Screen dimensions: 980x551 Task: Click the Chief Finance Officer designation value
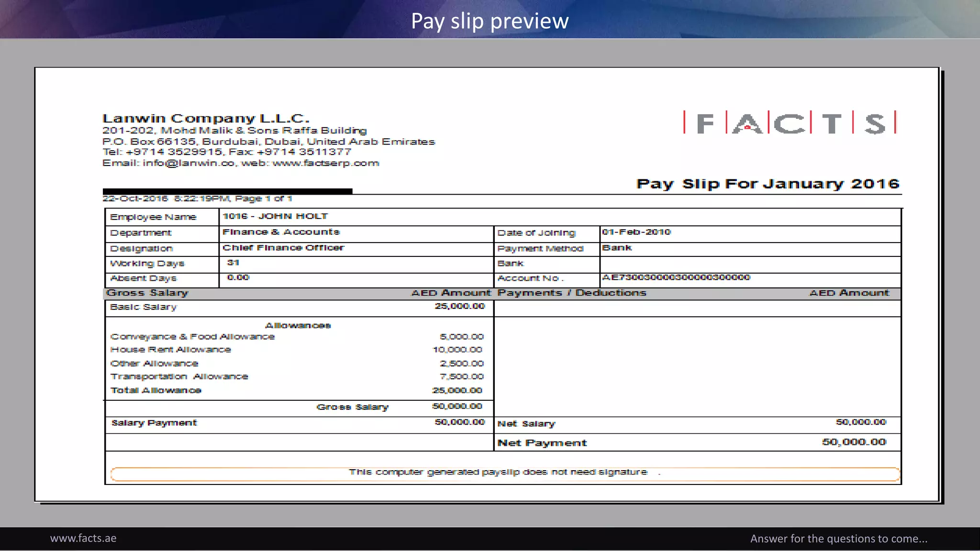tap(283, 248)
